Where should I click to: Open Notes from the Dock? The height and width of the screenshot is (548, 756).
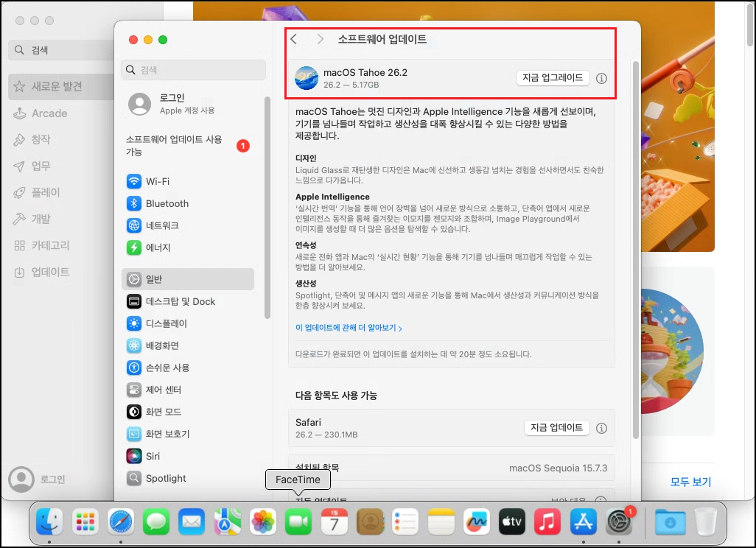coord(441,521)
